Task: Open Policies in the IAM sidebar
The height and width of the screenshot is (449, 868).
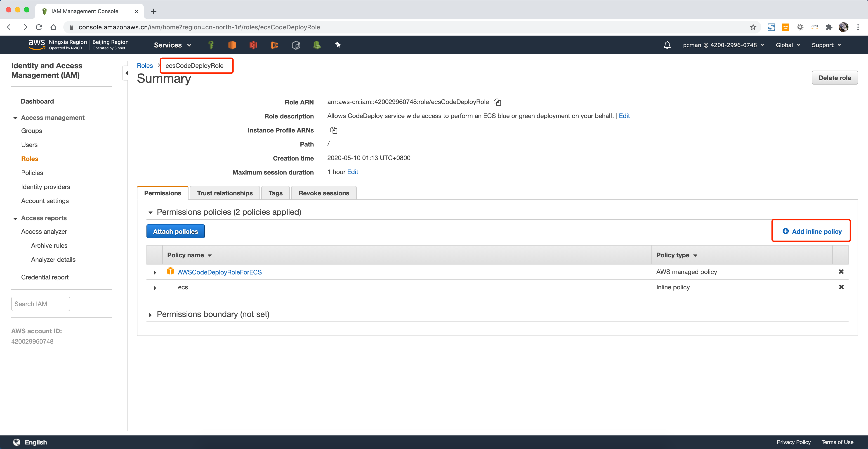Action: (x=32, y=173)
